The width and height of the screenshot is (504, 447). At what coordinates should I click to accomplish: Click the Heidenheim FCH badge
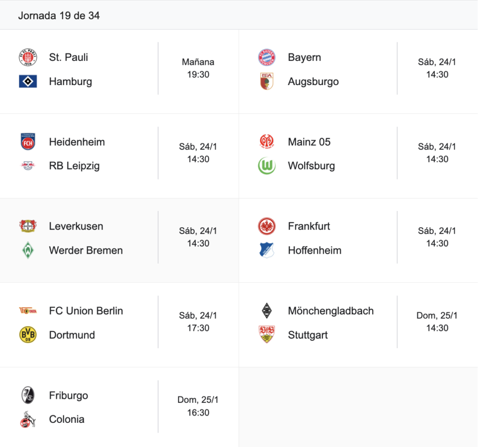28,142
